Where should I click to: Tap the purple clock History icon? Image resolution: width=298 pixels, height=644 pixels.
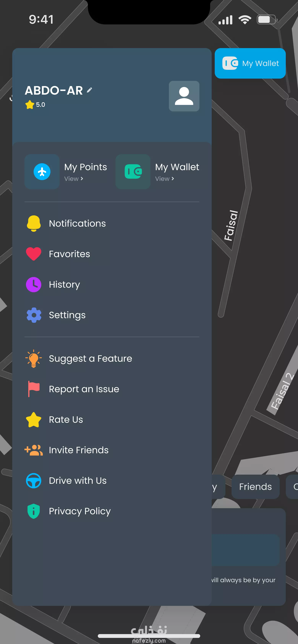click(34, 284)
